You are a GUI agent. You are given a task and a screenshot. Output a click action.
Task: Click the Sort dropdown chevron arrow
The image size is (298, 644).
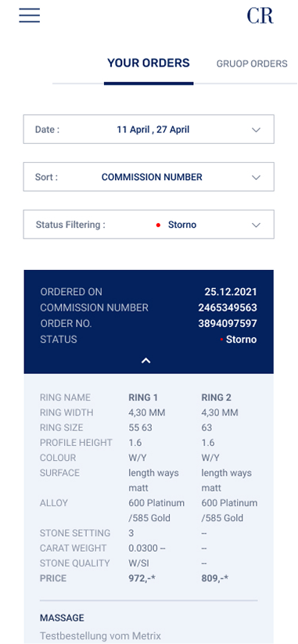[256, 178]
